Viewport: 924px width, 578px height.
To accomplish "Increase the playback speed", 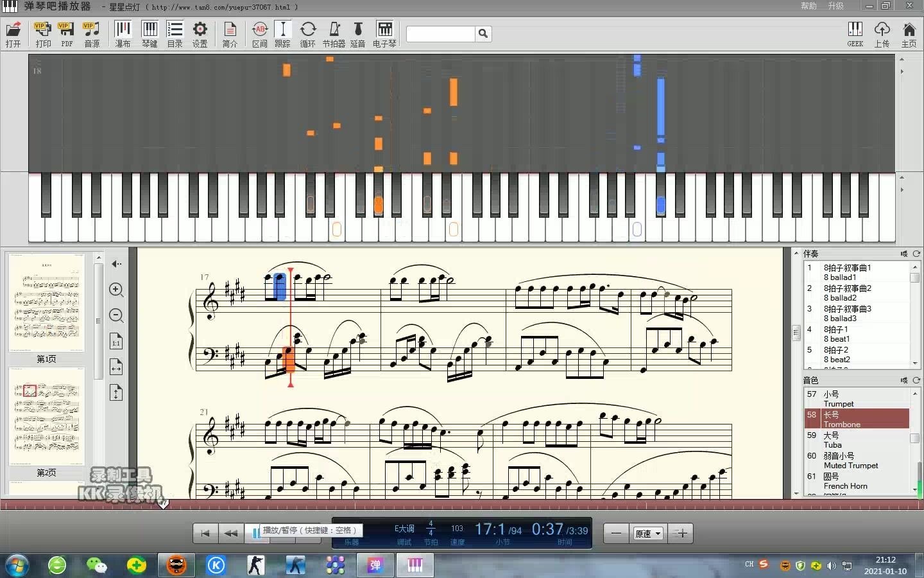I will pos(681,533).
